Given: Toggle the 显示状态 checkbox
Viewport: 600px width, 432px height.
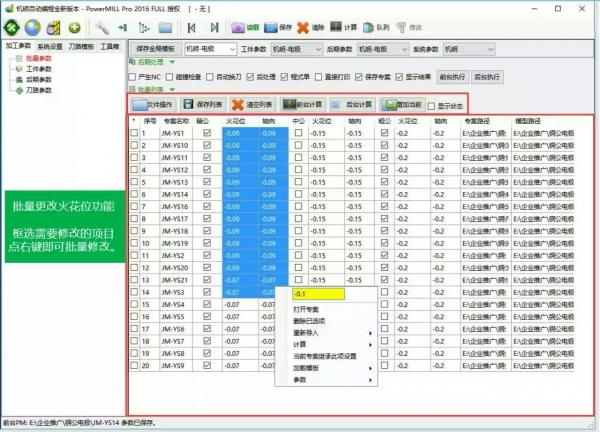Looking at the screenshot, I should [x=432, y=105].
